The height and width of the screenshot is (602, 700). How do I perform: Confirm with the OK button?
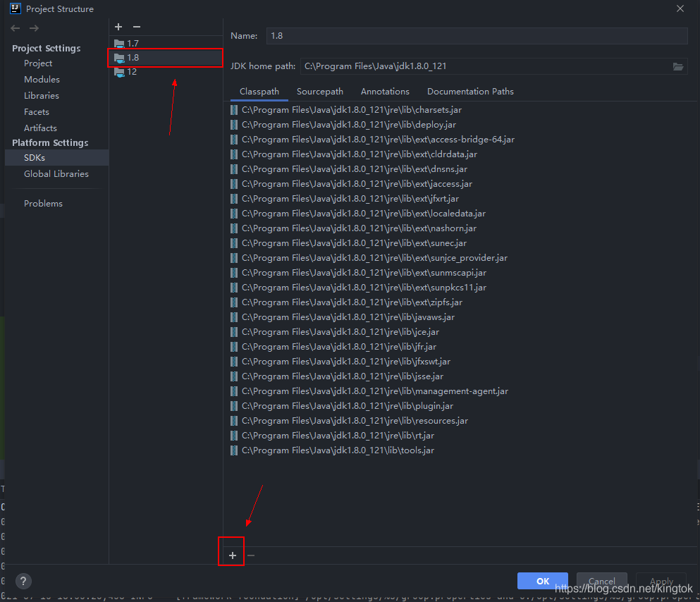click(x=542, y=581)
